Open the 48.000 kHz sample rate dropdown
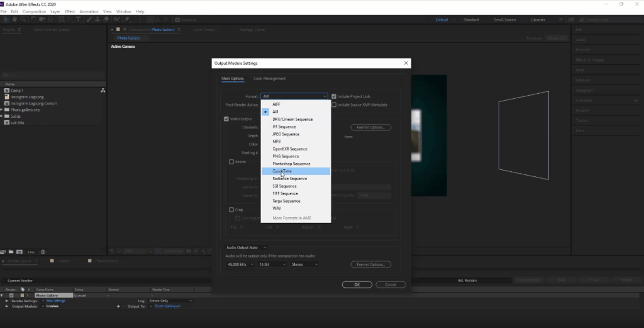 [x=240, y=264]
